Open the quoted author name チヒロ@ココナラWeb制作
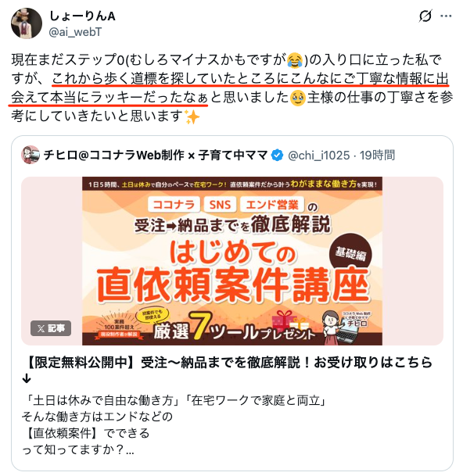 pos(155,155)
